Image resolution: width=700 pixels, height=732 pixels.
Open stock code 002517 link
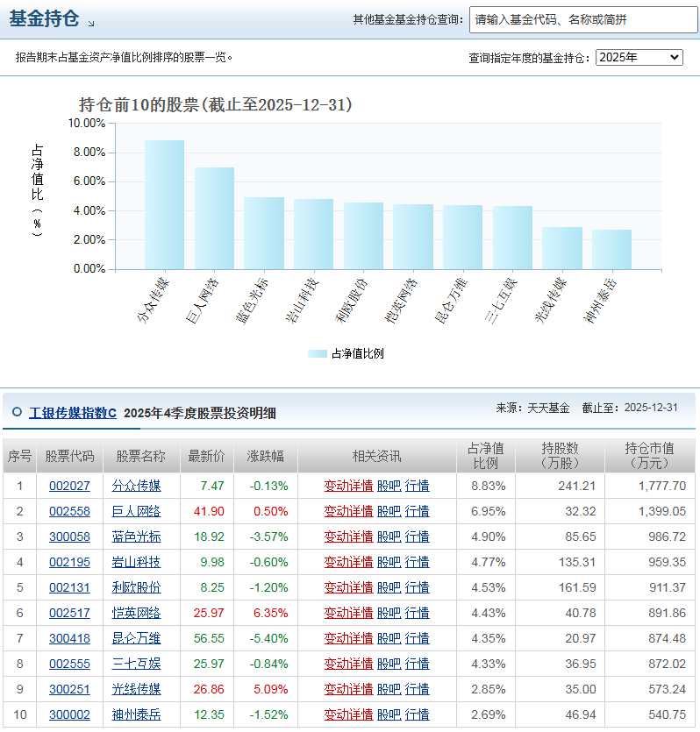pos(69,613)
